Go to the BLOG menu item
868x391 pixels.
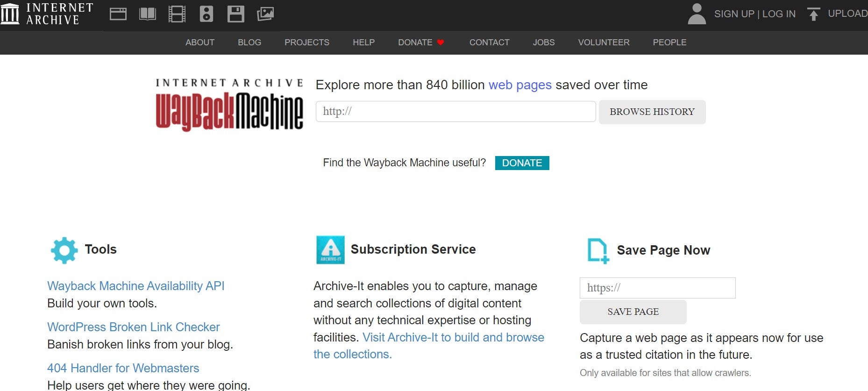point(249,43)
